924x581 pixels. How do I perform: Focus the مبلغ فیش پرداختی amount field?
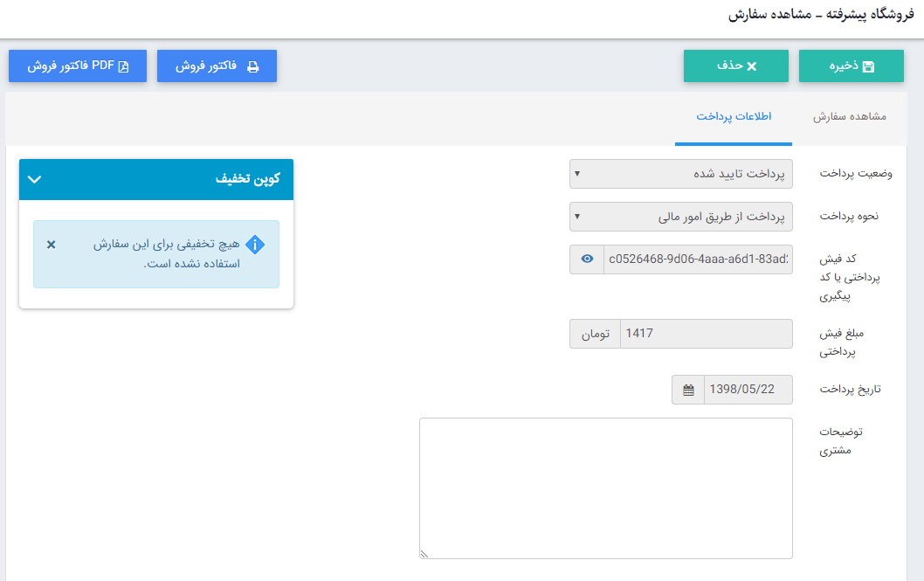click(706, 333)
